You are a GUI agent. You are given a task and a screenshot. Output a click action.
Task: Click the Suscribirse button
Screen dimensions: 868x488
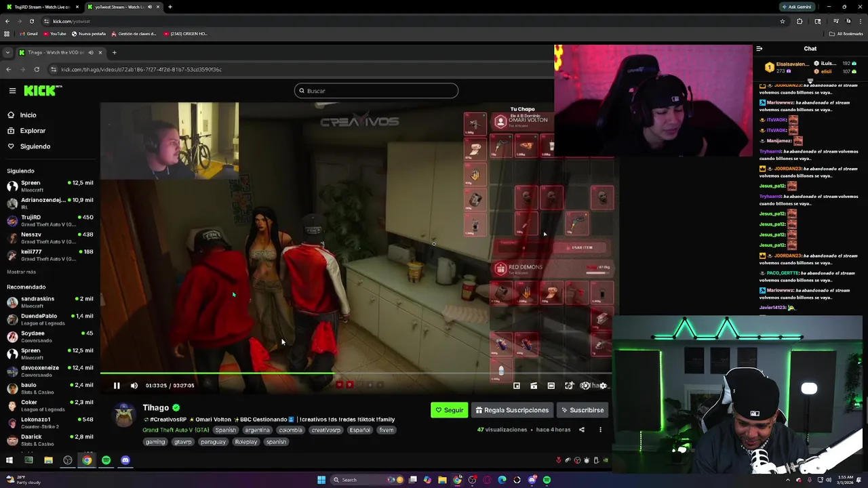click(x=582, y=410)
